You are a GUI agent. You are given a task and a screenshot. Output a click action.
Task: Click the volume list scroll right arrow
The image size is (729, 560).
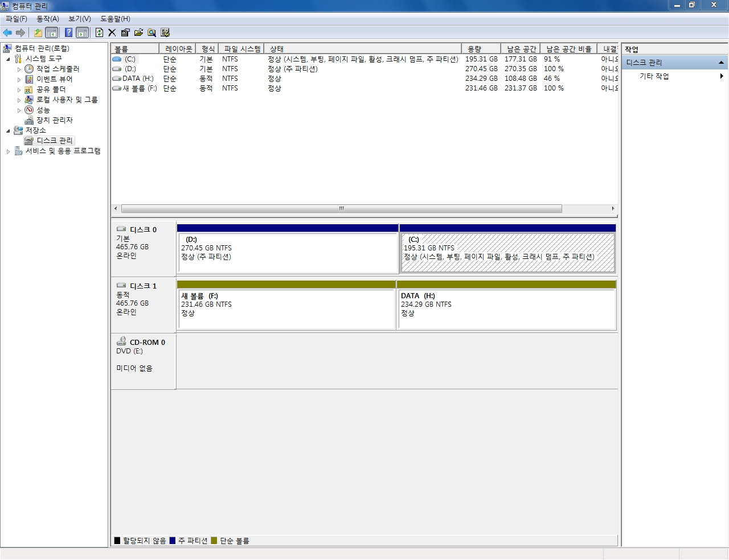(x=613, y=208)
